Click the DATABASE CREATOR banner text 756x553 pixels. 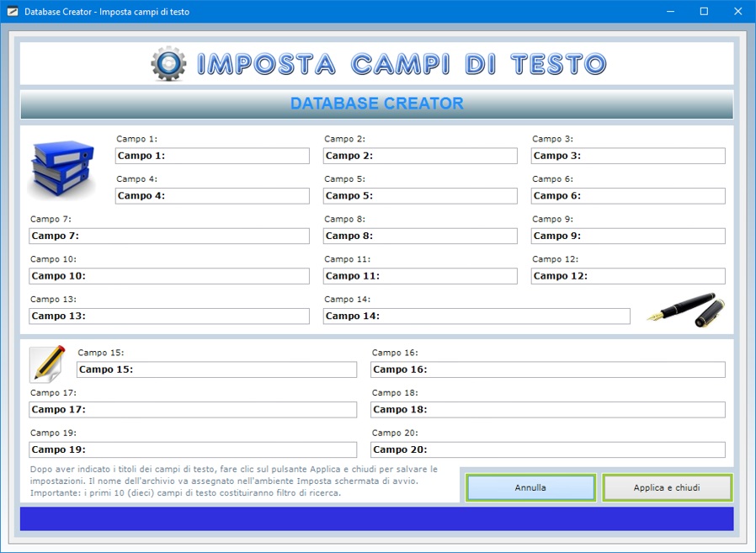click(x=376, y=104)
